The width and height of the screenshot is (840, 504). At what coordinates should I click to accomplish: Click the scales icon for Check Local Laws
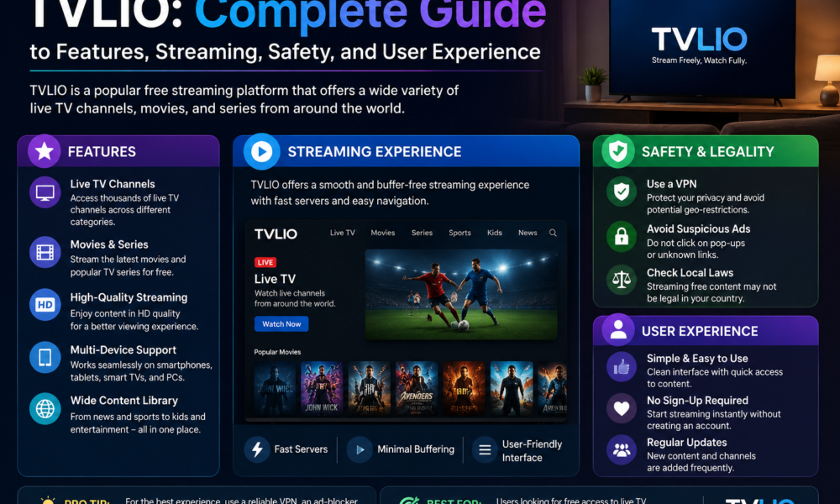[x=622, y=280]
